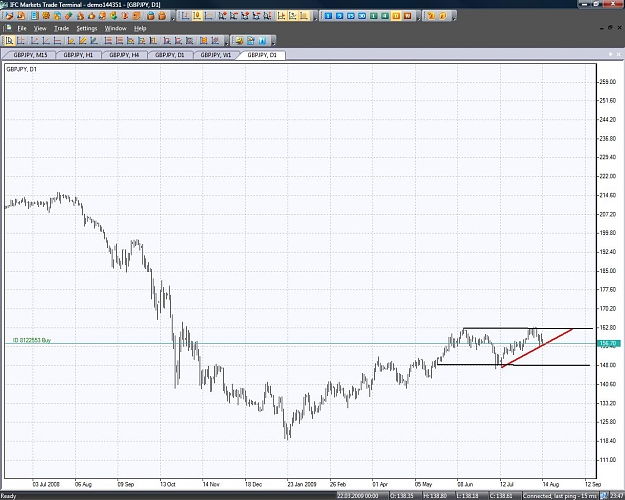Expand the main toolbar overflow arrow
Image resolution: width=625 pixels, height=500 pixels.
(x=173, y=17)
